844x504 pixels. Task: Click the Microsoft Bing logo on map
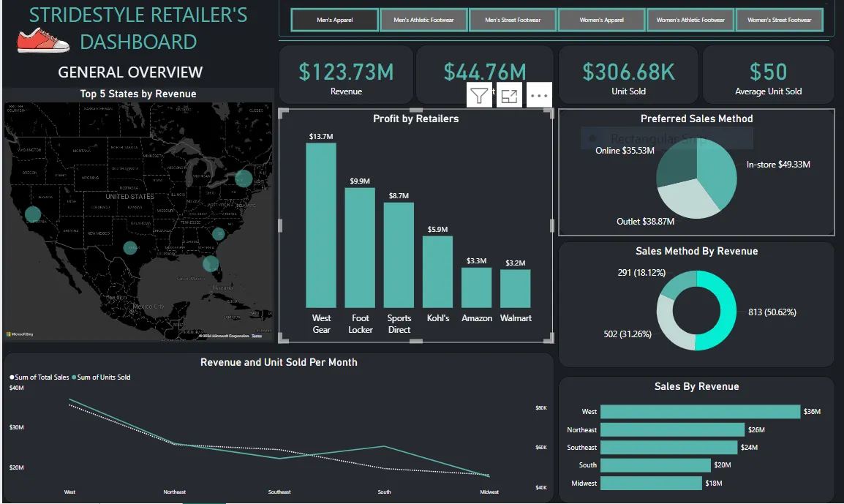point(20,334)
